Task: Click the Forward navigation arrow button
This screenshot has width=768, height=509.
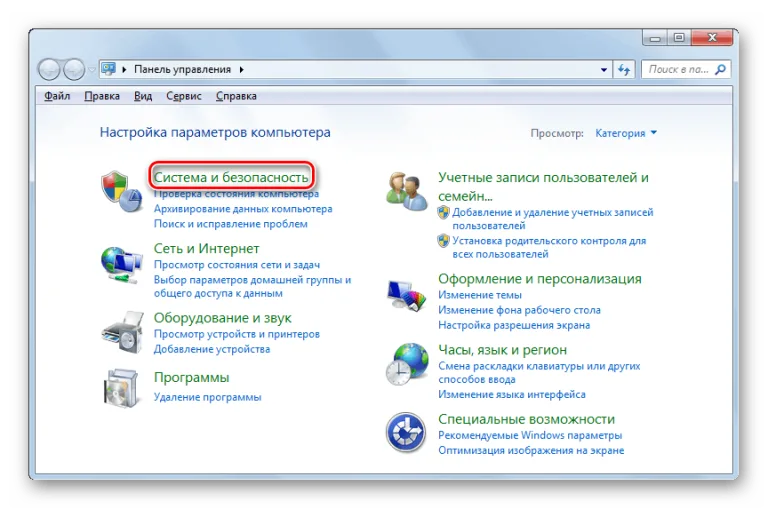Action: [x=73, y=70]
